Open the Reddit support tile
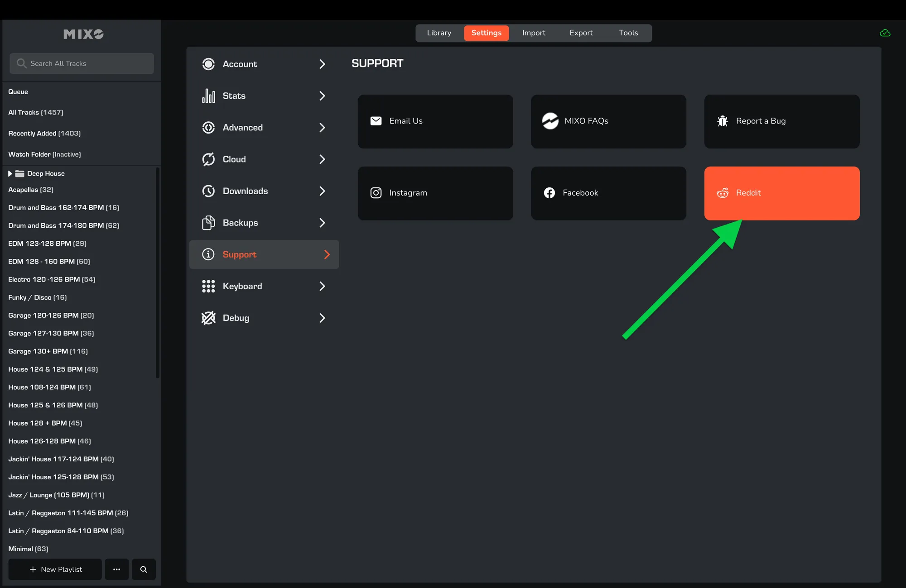Viewport: 906px width, 588px height. pyautogui.click(x=781, y=193)
